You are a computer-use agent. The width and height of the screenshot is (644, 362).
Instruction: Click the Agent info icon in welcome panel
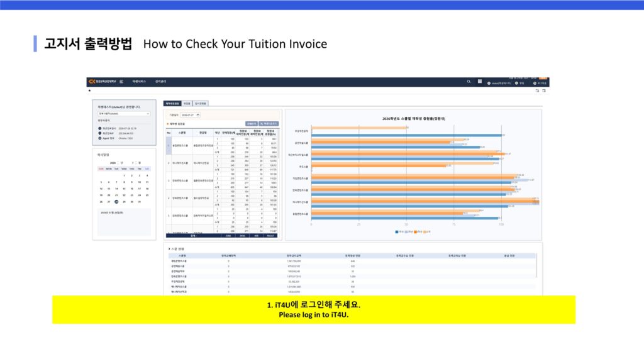point(99,138)
